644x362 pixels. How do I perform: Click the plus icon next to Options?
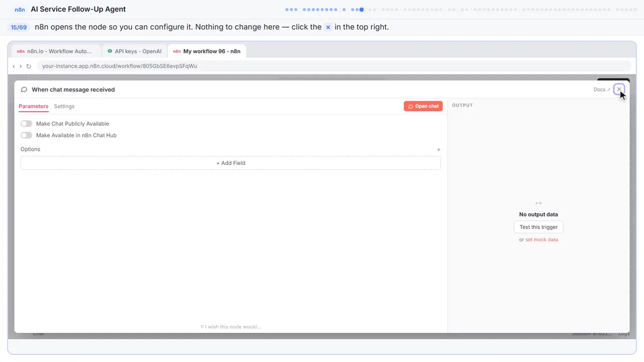(x=439, y=149)
